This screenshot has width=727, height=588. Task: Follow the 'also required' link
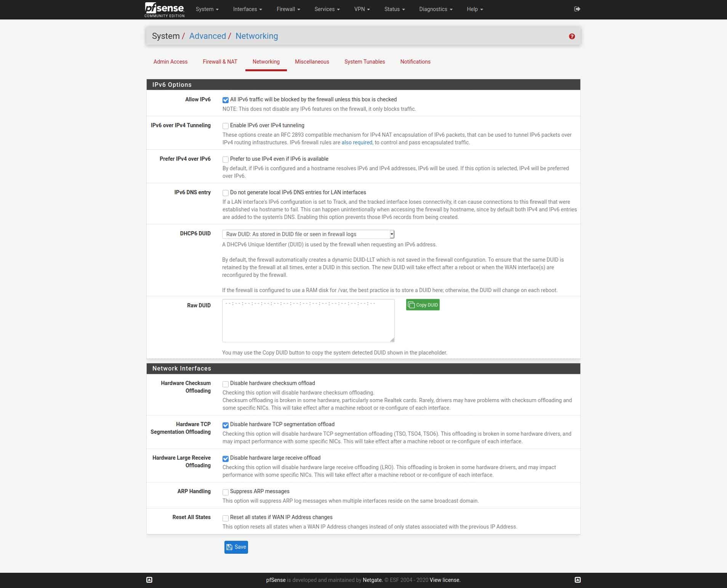click(357, 142)
